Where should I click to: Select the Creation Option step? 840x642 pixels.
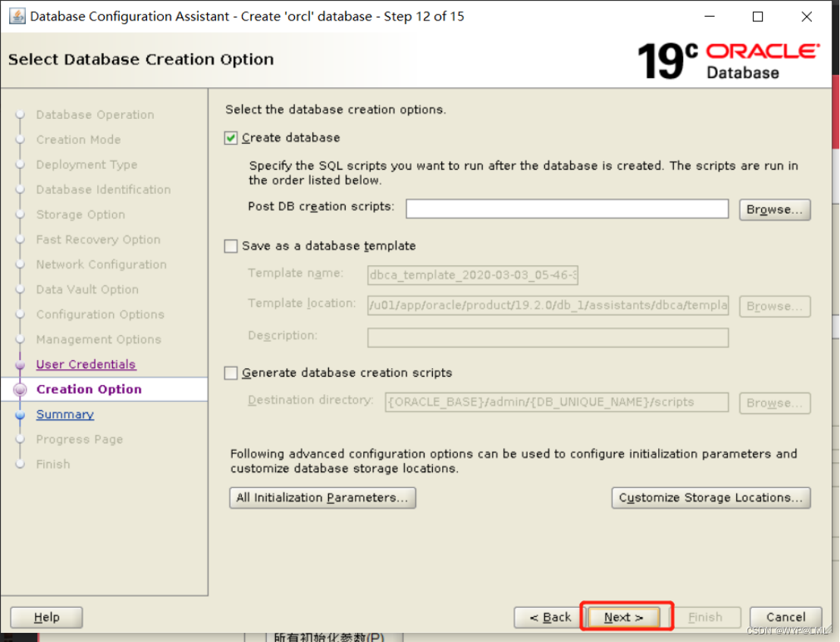click(x=89, y=390)
